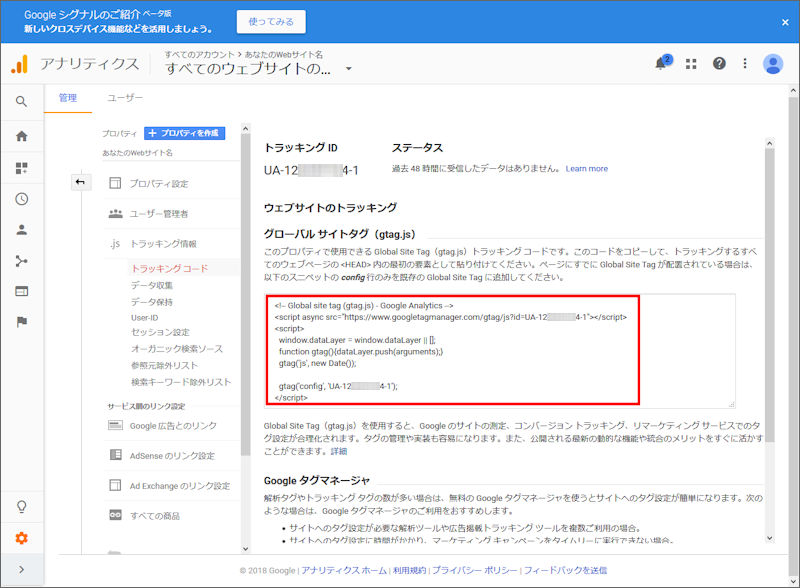Collapse the トラッキング情報 section
Viewport: 800px width, 588px height.
[x=163, y=244]
